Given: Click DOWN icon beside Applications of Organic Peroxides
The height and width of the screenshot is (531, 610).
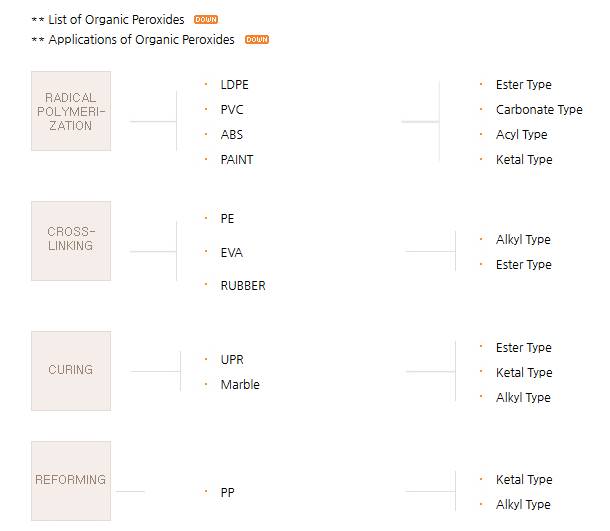Looking at the screenshot, I should pyautogui.click(x=257, y=40).
